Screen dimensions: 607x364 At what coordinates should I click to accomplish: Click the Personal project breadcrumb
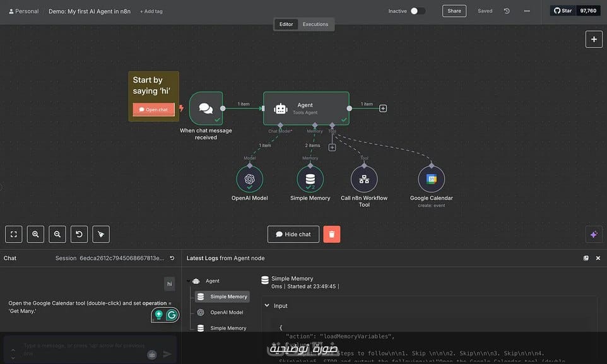point(23,11)
